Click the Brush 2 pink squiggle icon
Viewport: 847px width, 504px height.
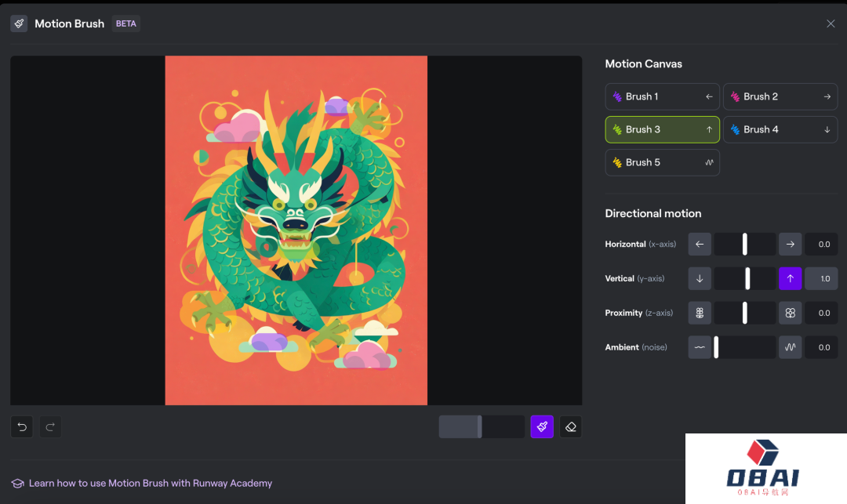click(x=735, y=96)
